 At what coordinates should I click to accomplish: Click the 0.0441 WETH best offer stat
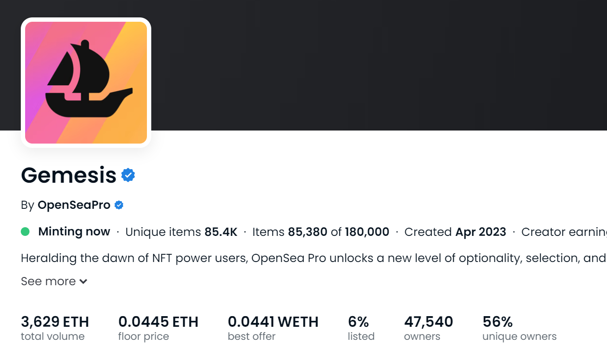(x=273, y=328)
